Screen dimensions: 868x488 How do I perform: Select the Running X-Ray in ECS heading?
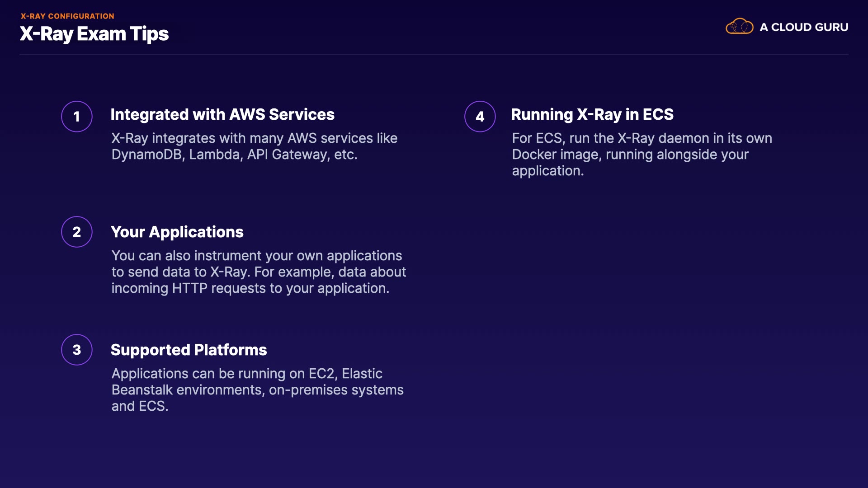[x=592, y=115]
